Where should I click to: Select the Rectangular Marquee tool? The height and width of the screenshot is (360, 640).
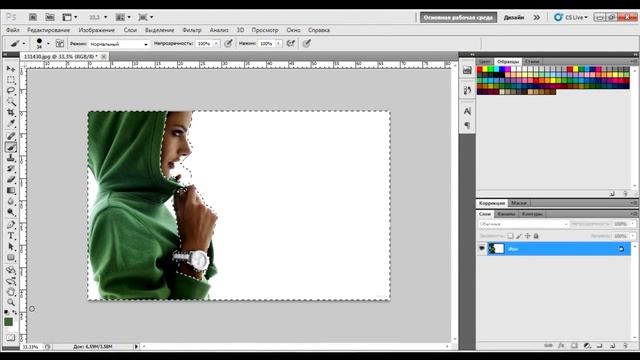(x=11, y=80)
